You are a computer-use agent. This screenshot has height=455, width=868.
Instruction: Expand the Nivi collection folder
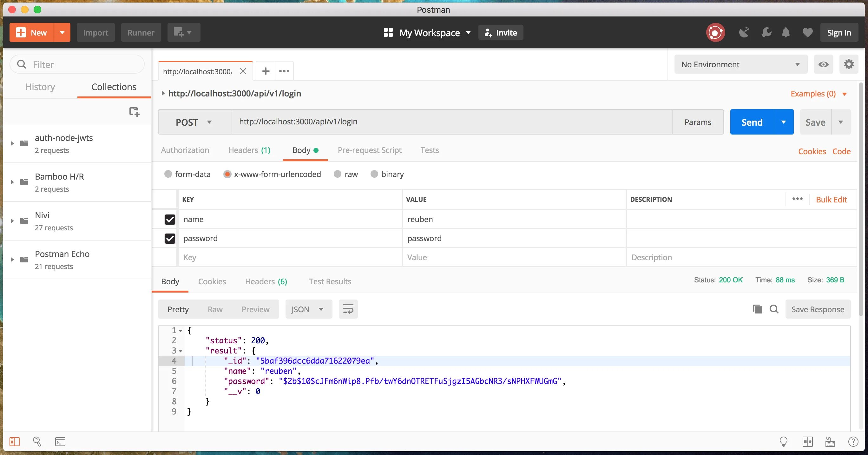click(12, 221)
